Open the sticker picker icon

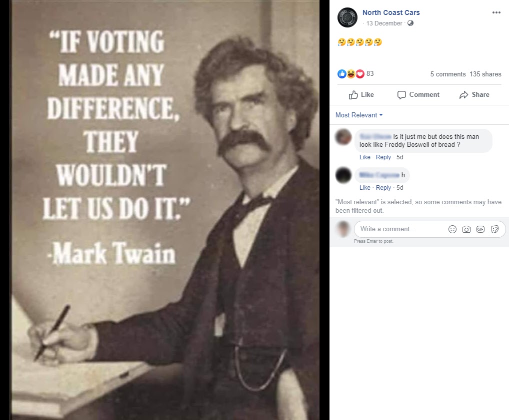(494, 229)
